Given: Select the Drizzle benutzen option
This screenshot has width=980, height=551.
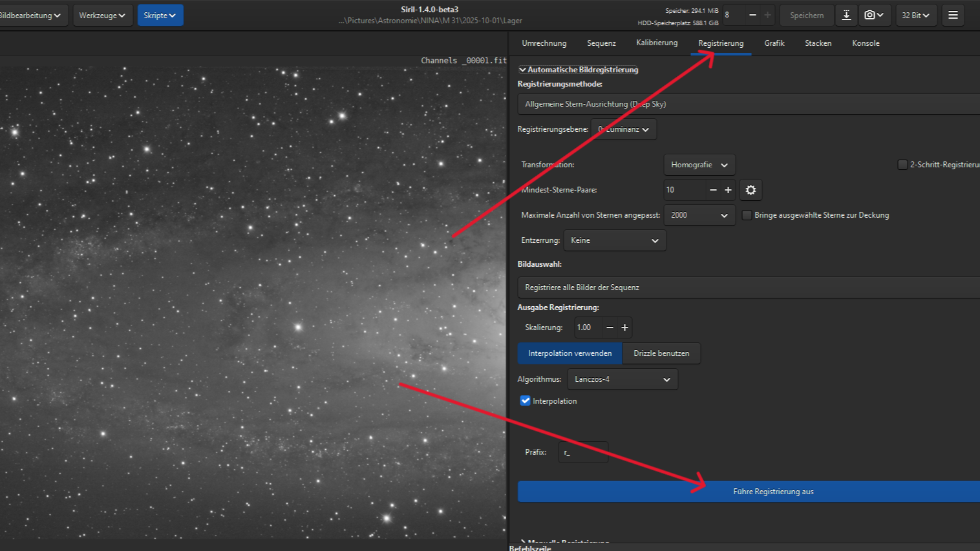Looking at the screenshot, I should coord(661,353).
